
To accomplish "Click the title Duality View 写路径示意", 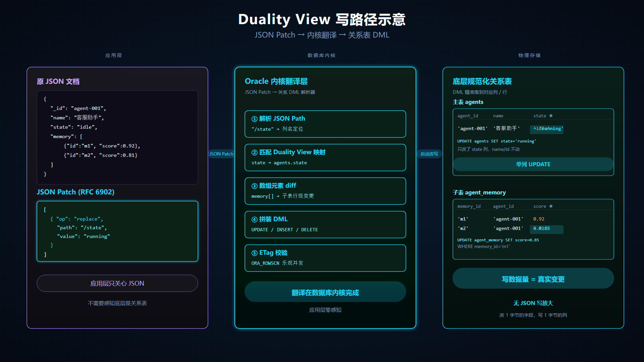I will tap(322, 19).
